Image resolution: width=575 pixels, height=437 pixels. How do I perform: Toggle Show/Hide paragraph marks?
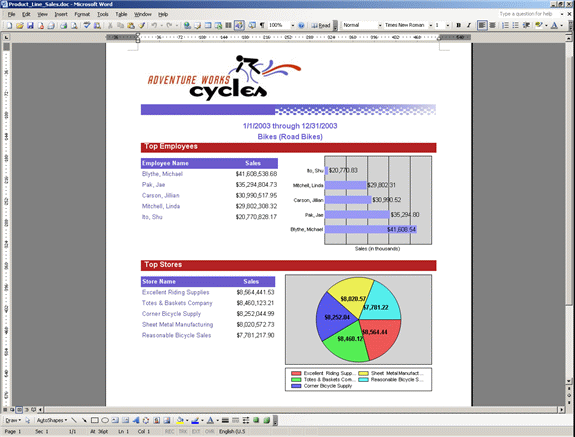click(262, 25)
